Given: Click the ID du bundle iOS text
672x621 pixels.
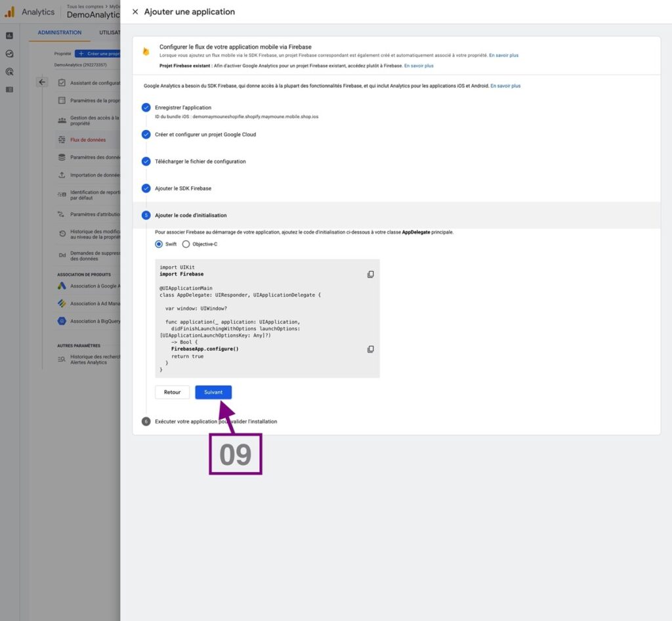Looking at the screenshot, I should [236, 117].
